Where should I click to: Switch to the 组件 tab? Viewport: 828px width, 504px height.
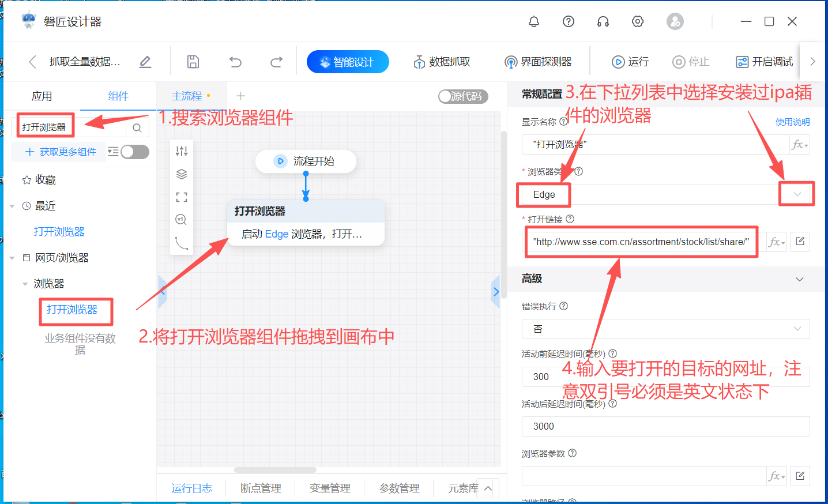(118, 96)
